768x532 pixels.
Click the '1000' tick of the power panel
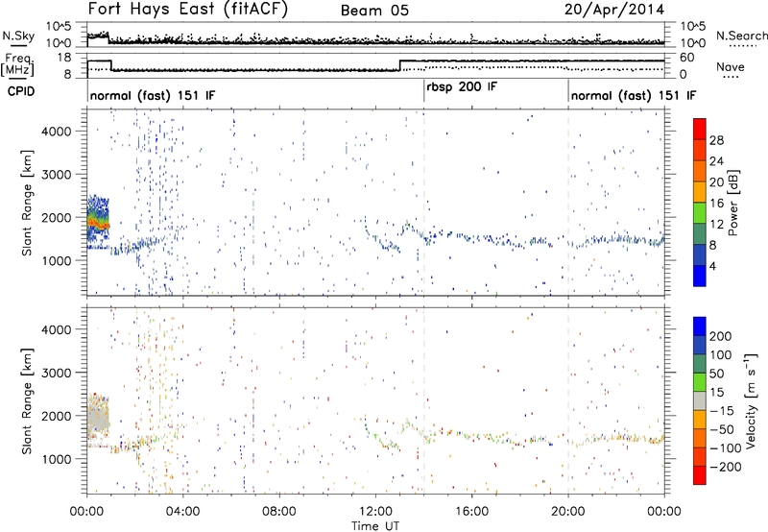(x=57, y=260)
